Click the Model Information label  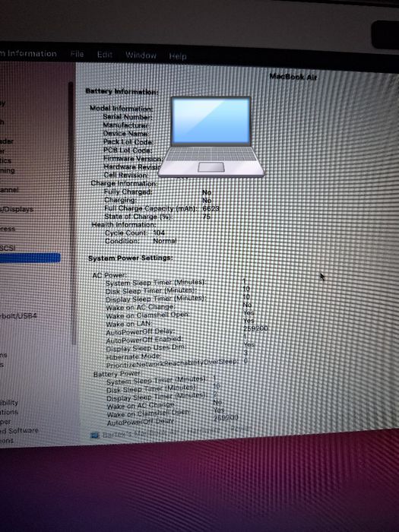tap(121, 109)
